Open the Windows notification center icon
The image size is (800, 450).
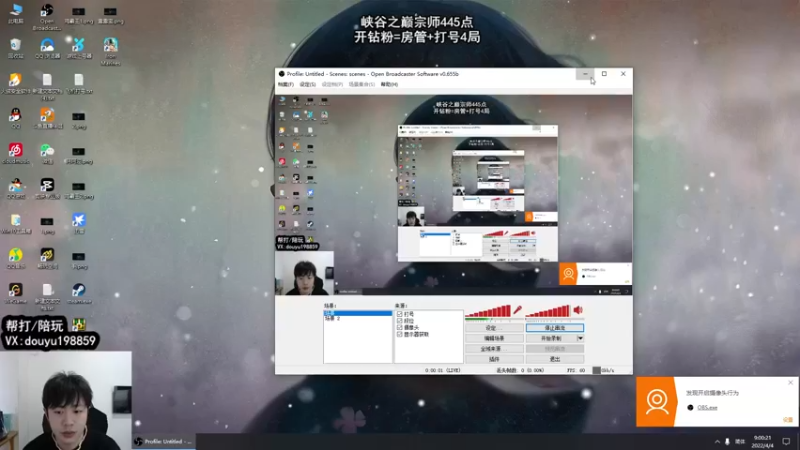pyautogui.click(x=786, y=441)
